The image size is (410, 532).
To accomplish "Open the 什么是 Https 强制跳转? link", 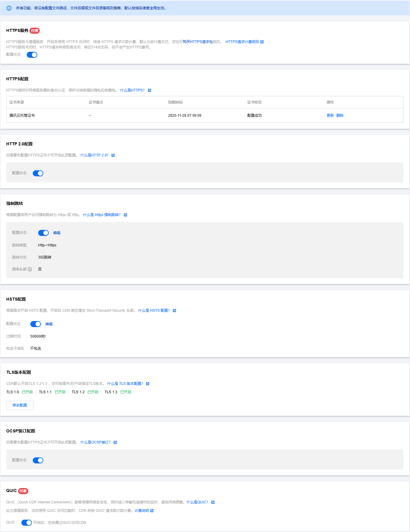I will click(102, 215).
